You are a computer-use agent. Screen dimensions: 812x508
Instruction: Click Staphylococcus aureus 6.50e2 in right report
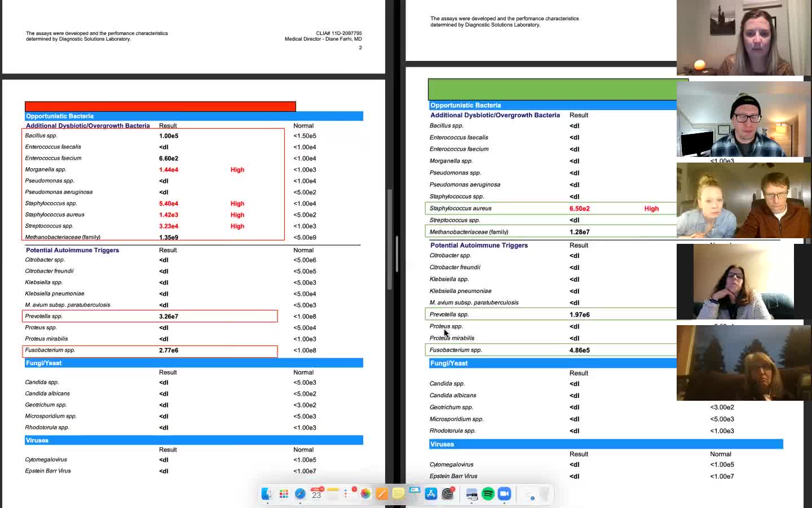[x=580, y=208]
